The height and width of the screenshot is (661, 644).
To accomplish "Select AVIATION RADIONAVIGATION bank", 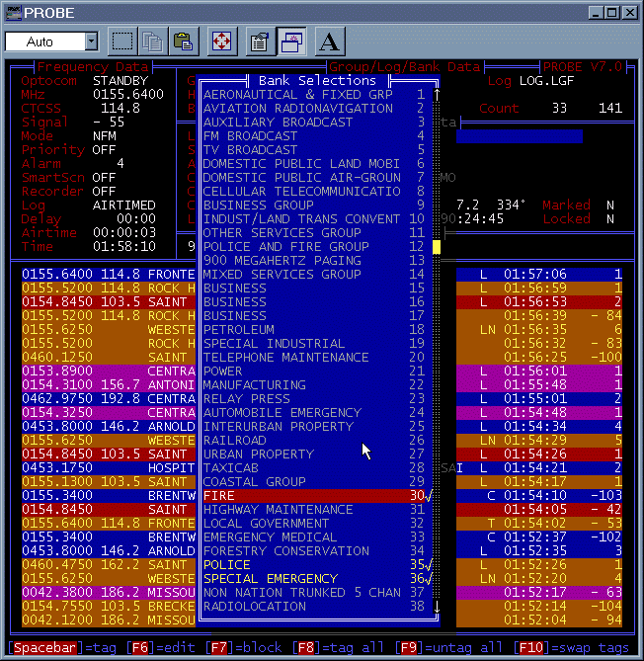I will click(x=314, y=109).
